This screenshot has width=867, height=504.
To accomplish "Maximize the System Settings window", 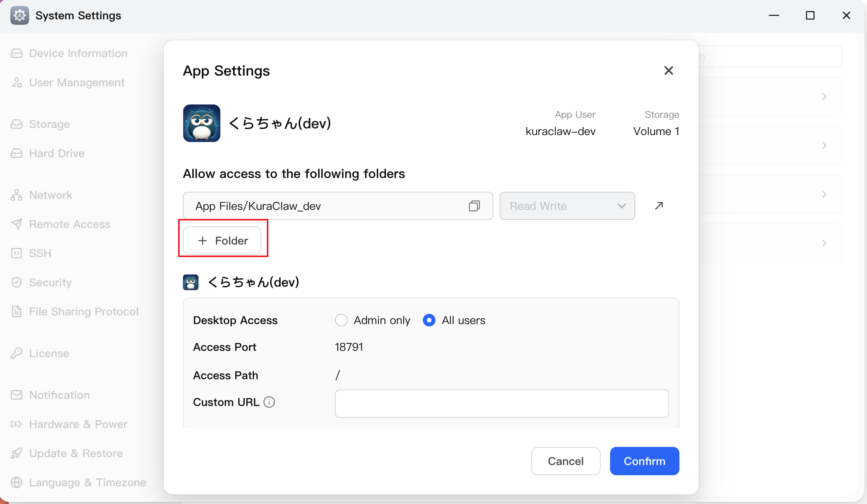I will pyautogui.click(x=810, y=15).
